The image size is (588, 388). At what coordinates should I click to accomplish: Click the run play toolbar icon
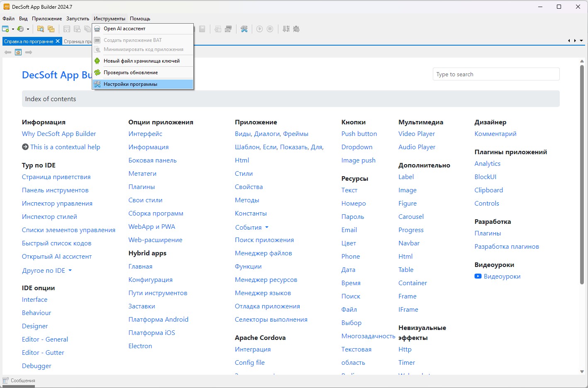pyautogui.click(x=259, y=29)
